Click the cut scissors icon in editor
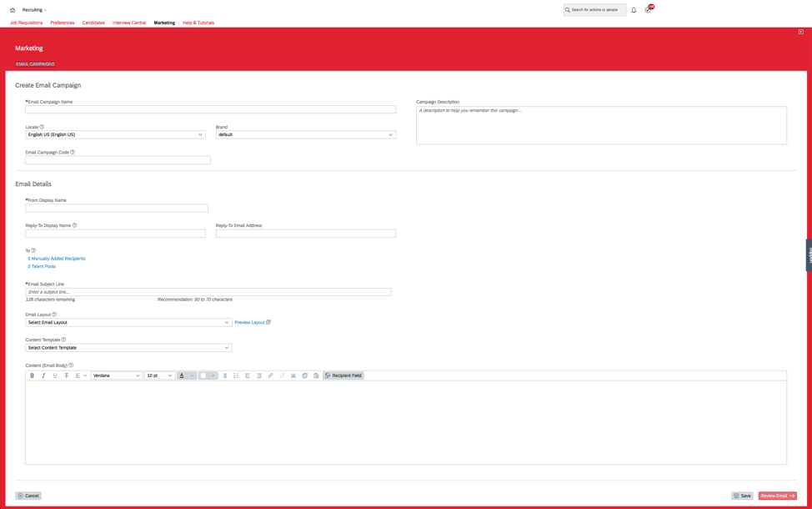Screen dimensions: 812x509 [x=293, y=375]
